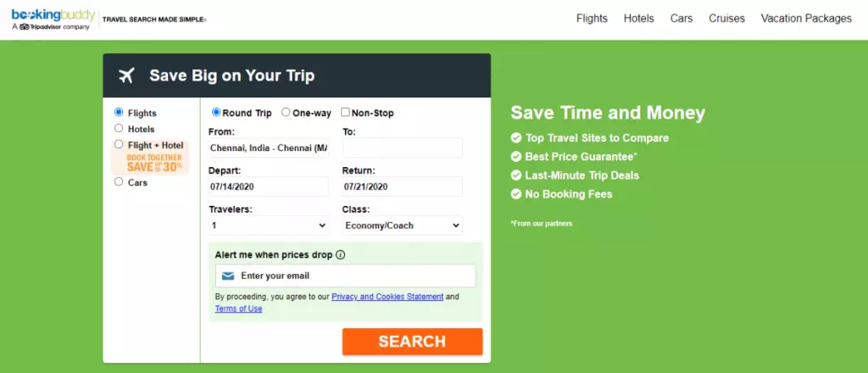Go to Vacation Packages menu item
This screenshot has width=868, height=373.
[806, 19]
